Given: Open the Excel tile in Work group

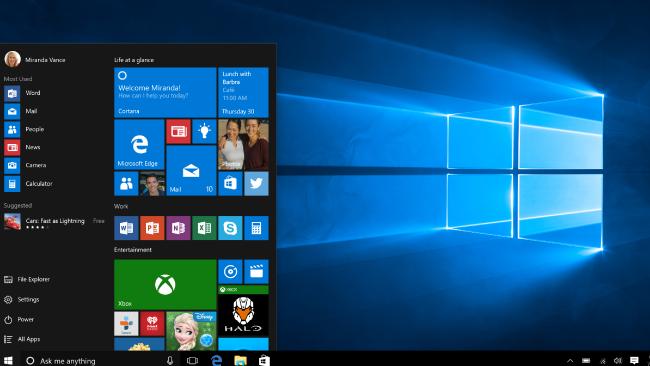Looking at the screenshot, I should tap(204, 228).
